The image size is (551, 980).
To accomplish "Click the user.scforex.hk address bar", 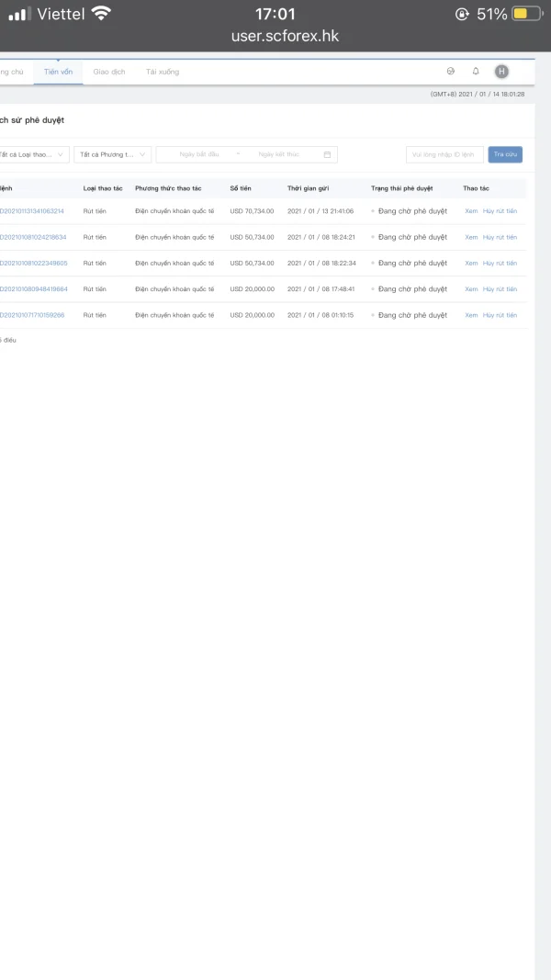I will pyautogui.click(x=285, y=36).
